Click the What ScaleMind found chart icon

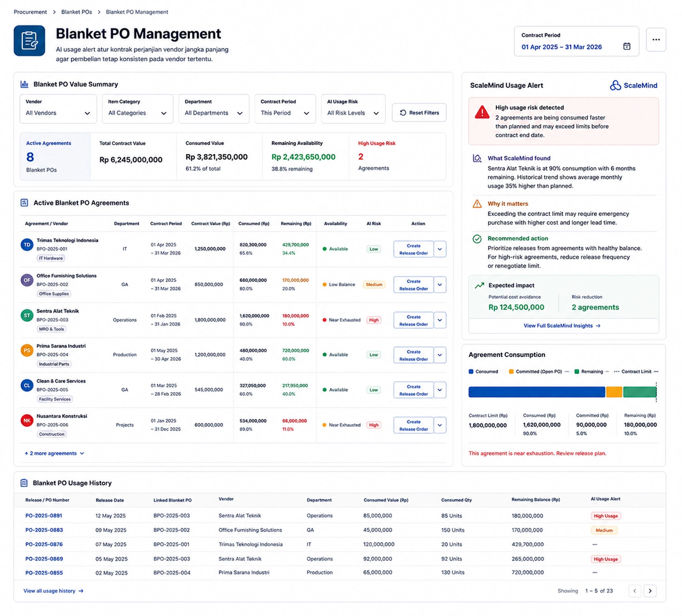(x=477, y=158)
